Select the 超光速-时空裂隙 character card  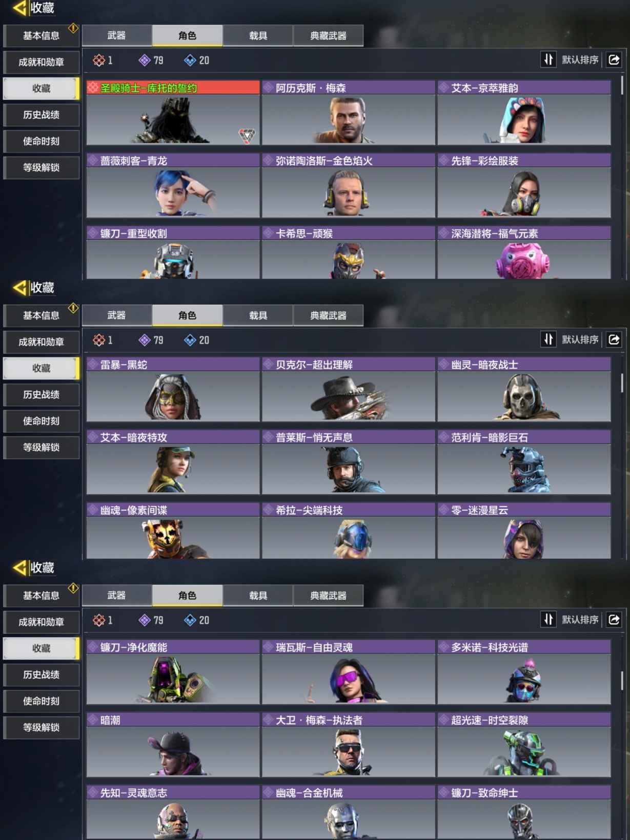click(524, 745)
